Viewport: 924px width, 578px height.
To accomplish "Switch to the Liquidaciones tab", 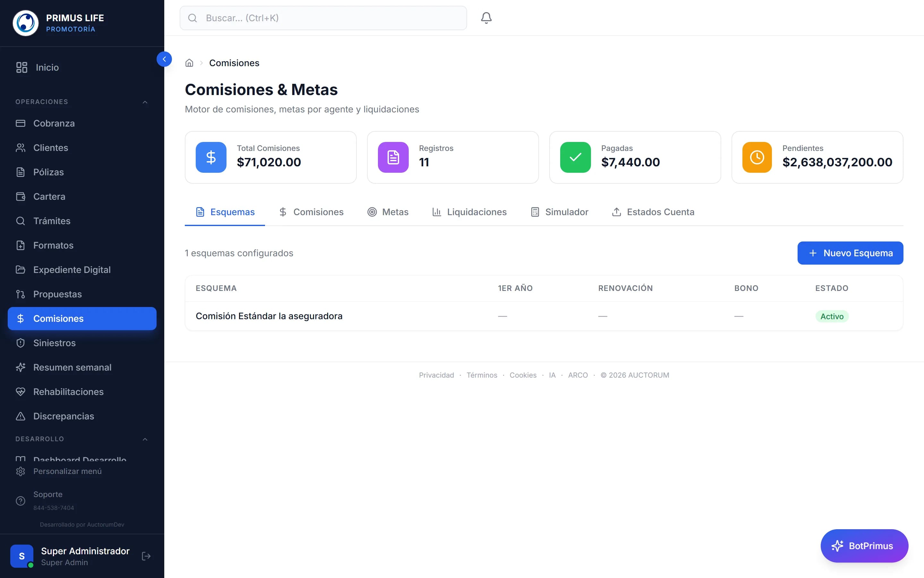I will click(469, 212).
